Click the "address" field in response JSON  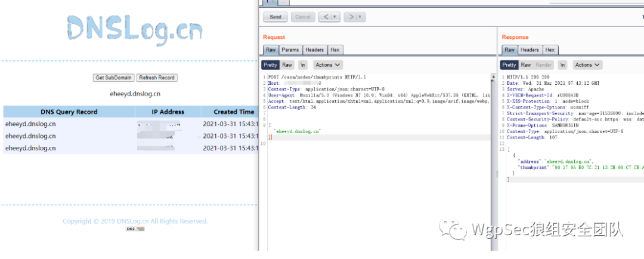click(530, 162)
